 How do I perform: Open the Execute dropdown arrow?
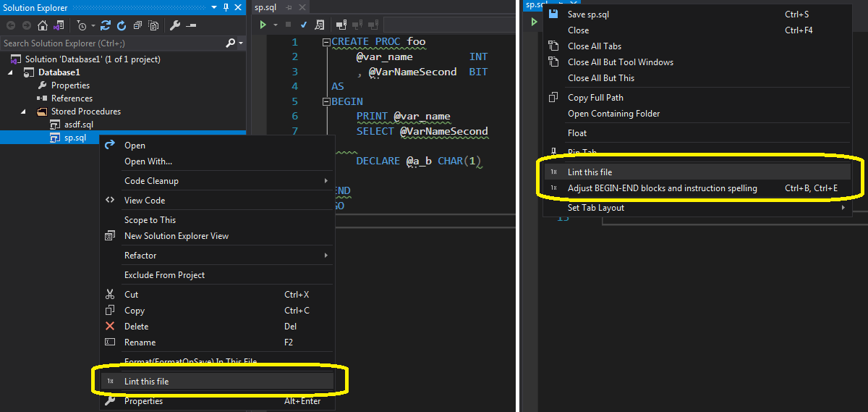pyautogui.click(x=275, y=25)
